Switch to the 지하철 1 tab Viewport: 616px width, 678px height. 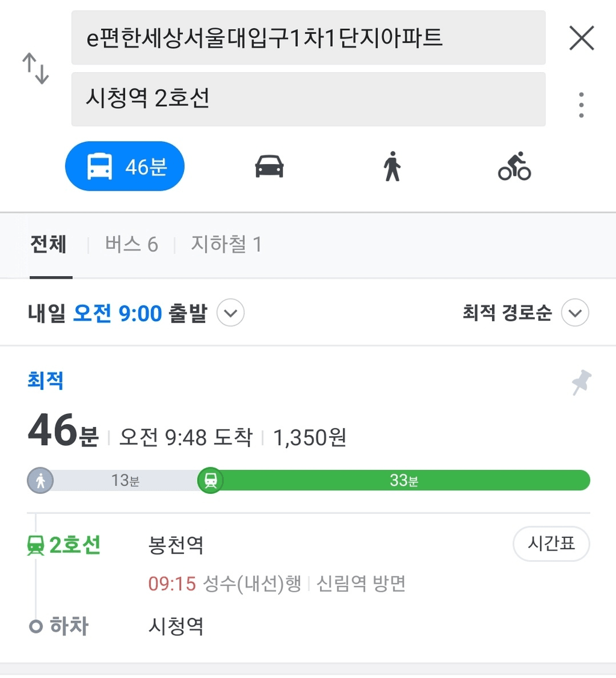click(x=227, y=244)
